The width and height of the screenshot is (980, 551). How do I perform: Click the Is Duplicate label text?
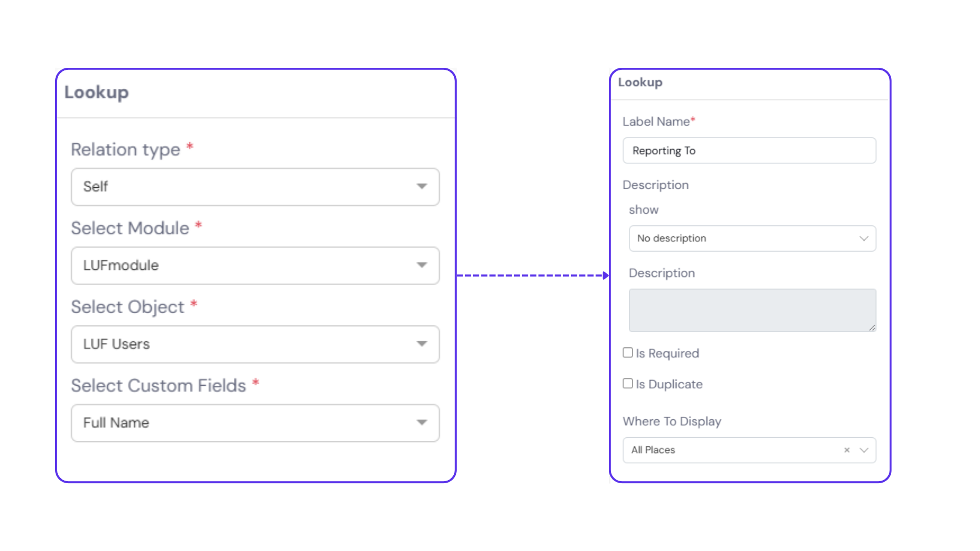pyautogui.click(x=669, y=384)
